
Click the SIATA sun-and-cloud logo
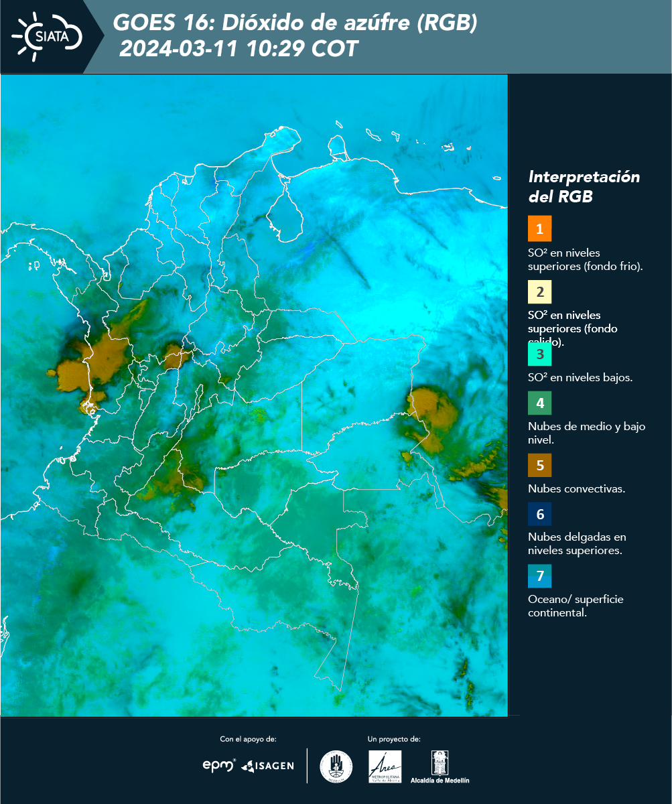[x=47, y=36]
